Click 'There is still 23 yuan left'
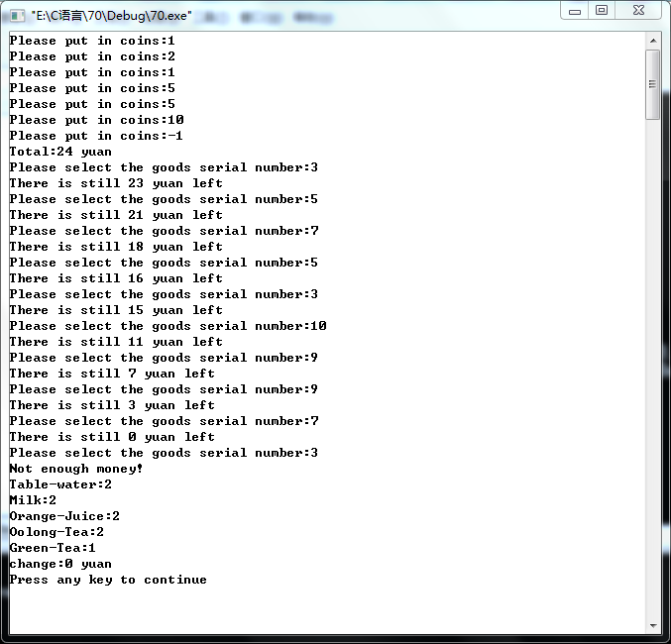The image size is (671, 644). [116, 183]
